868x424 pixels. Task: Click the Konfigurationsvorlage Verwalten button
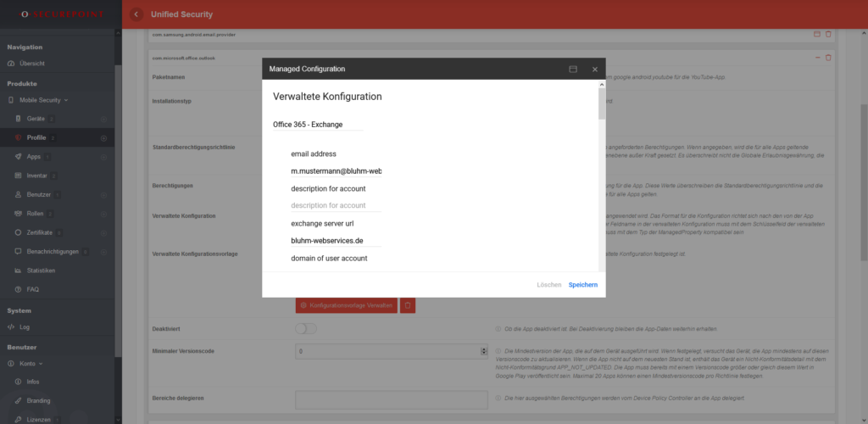[346, 304]
